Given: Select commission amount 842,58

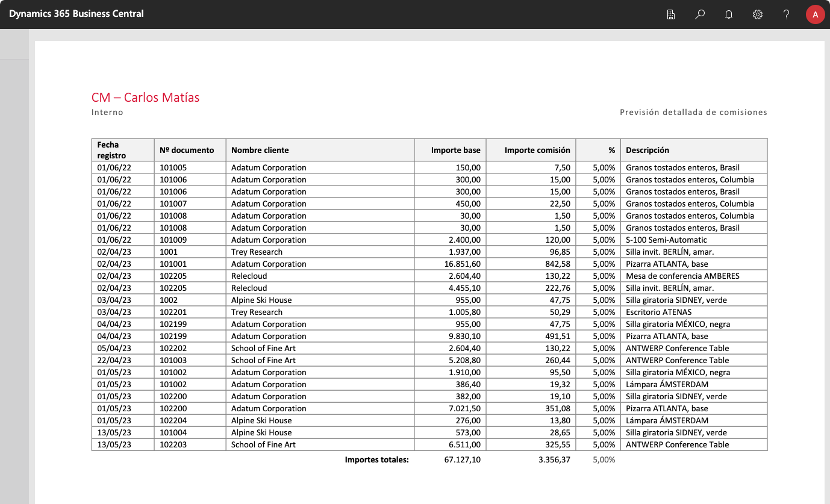Looking at the screenshot, I should (558, 264).
